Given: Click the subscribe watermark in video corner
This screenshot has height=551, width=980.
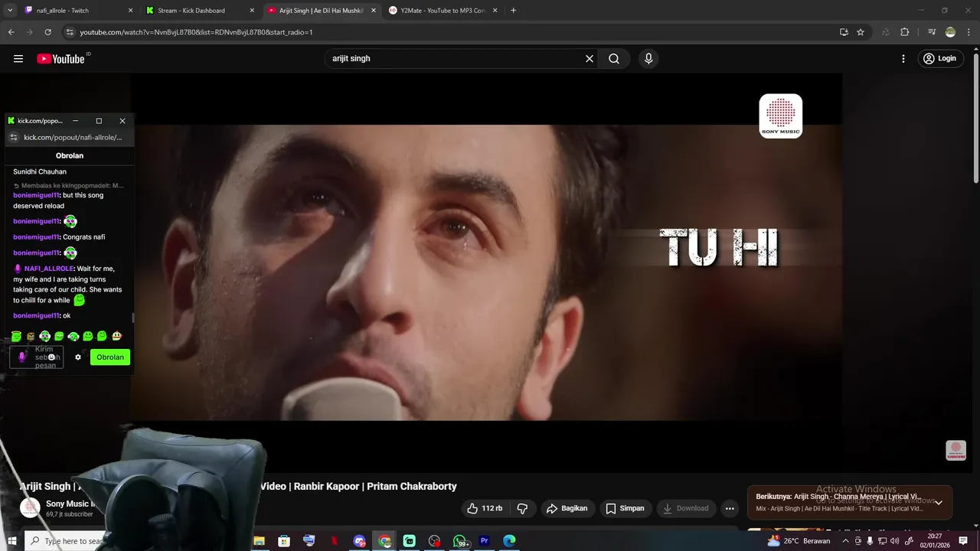Looking at the screenshot, I should point(956,450).
